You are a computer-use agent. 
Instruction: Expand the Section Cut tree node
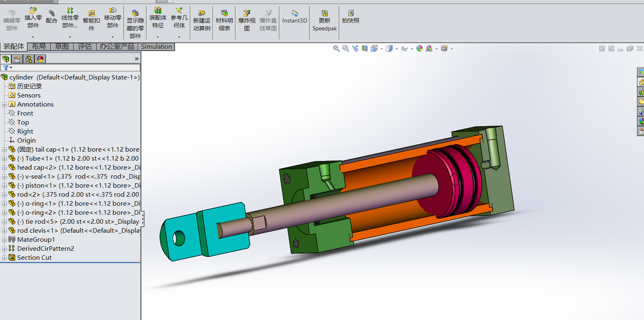(5, 258)
